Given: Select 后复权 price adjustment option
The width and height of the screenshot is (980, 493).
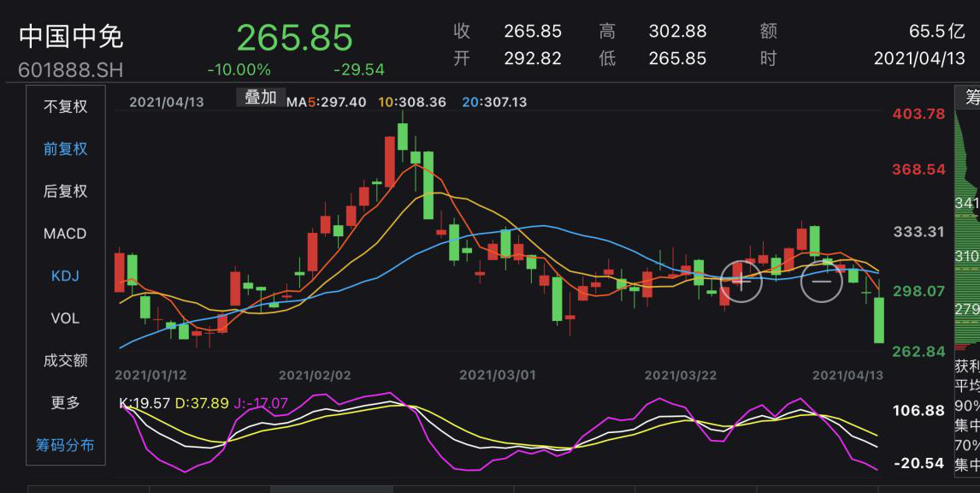Looking at the screenshot, I should click(66, 191).
